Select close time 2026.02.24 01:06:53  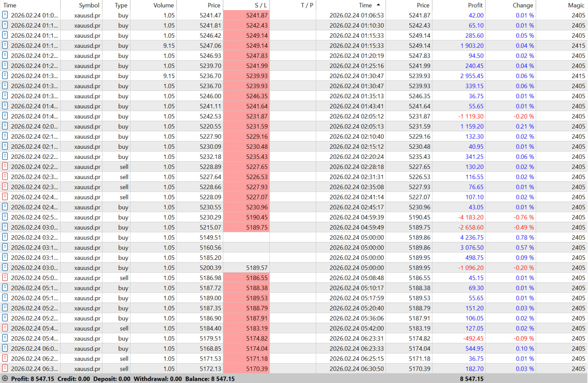[356, 15]
